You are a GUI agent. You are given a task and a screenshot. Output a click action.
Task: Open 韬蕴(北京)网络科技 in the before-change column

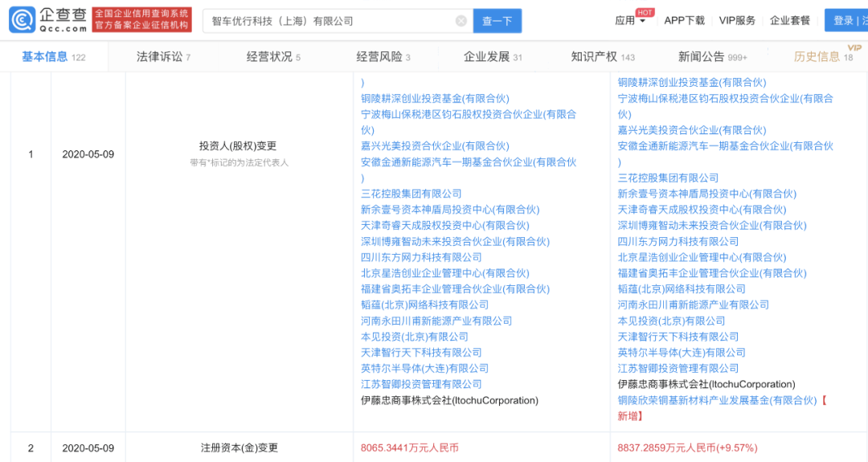[424, 305]
